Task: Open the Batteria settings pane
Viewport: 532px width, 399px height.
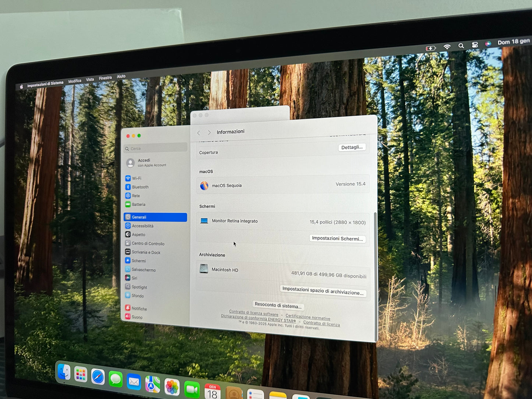Action: click(139, 204)
